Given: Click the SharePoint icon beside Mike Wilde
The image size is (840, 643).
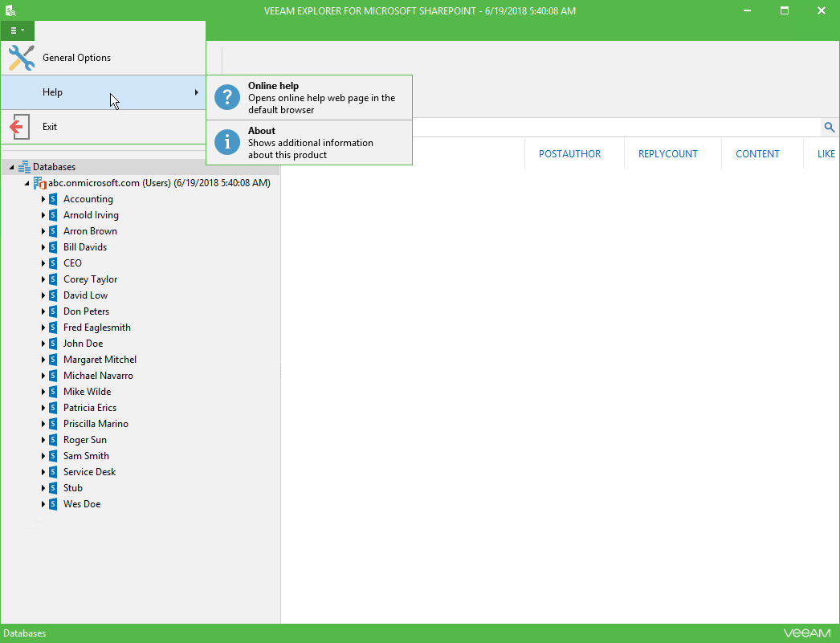Looking at the screenshot, I should point(53,392).
